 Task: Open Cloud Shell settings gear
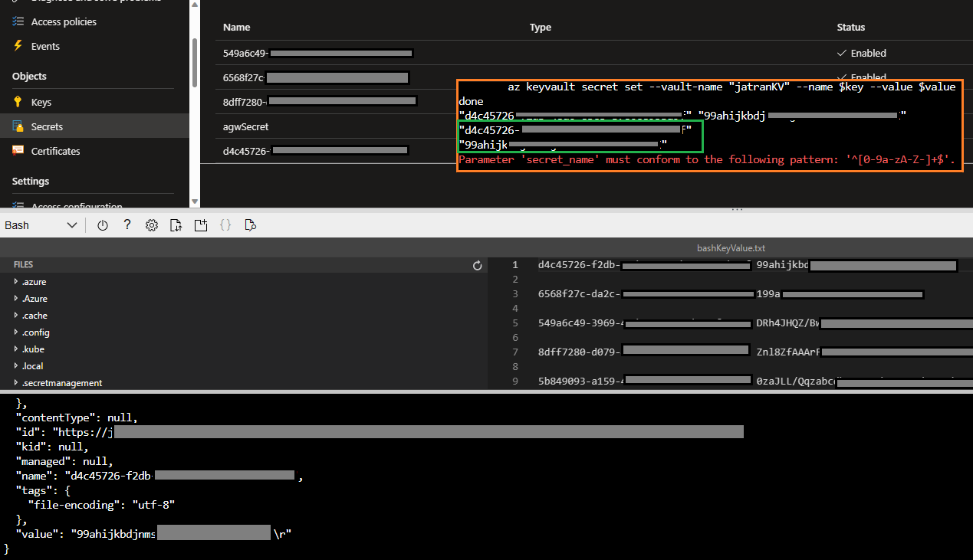click(152, 225)
